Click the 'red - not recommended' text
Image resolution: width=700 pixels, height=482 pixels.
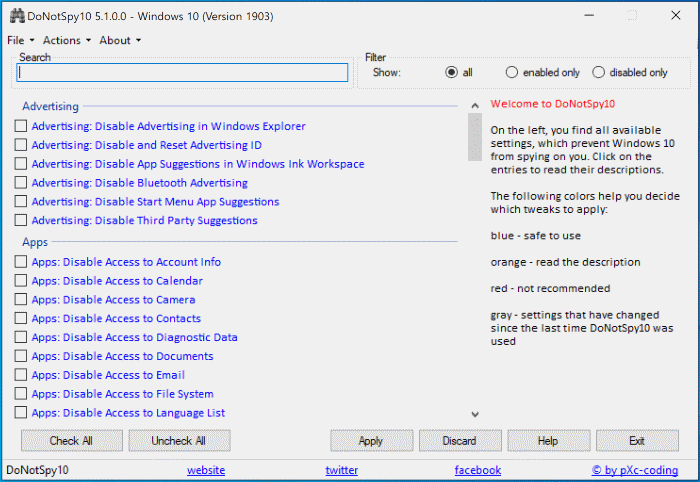click(550, 288)
